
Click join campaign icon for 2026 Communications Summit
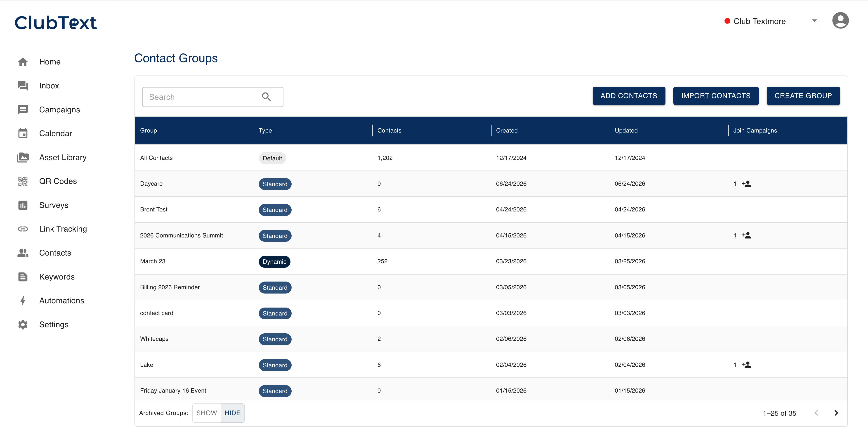tap(747, 235)
